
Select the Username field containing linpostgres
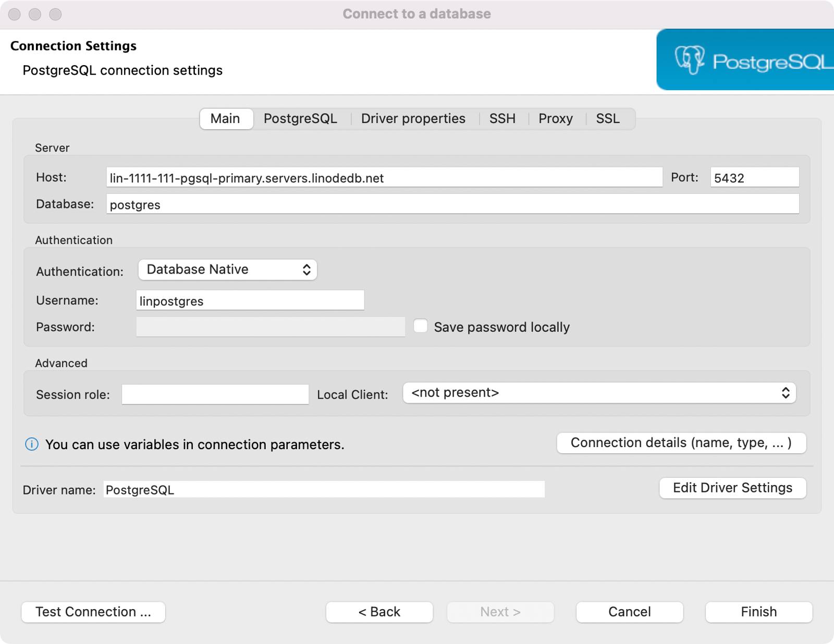coord(249,301)
